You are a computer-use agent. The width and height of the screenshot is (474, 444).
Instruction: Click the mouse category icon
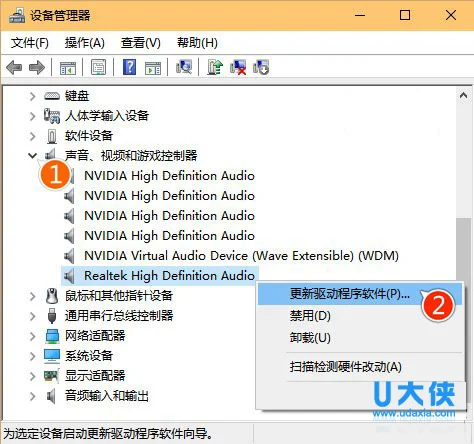coord(52,296)
